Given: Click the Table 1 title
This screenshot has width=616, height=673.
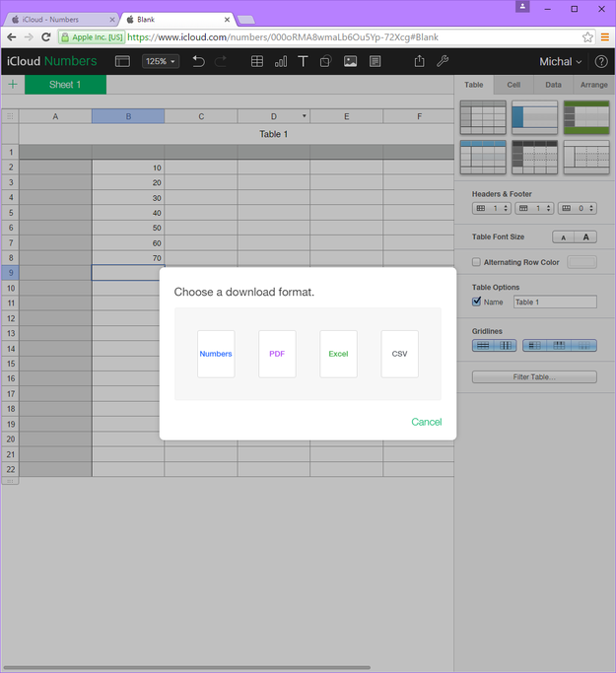Looking at the screenshot, I should click(273, 134).
